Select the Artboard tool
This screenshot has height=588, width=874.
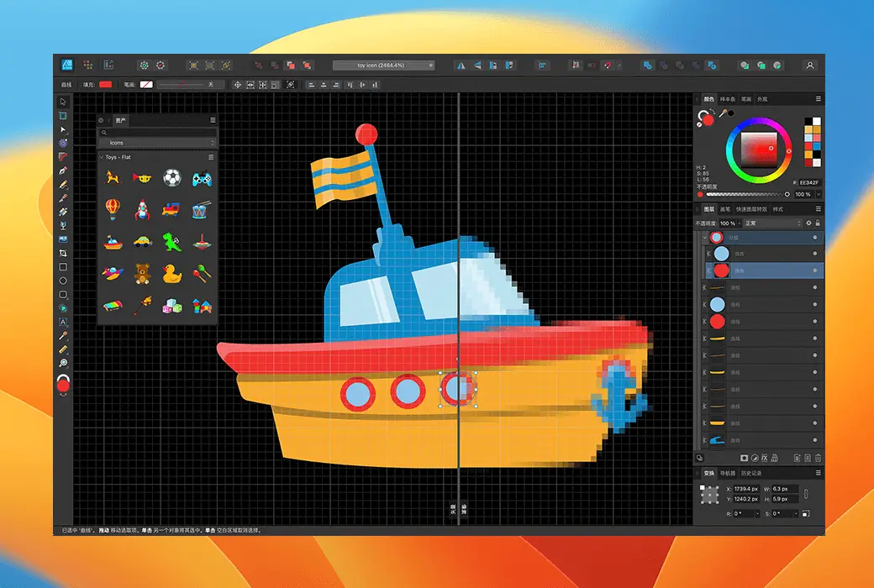[63, 116]
